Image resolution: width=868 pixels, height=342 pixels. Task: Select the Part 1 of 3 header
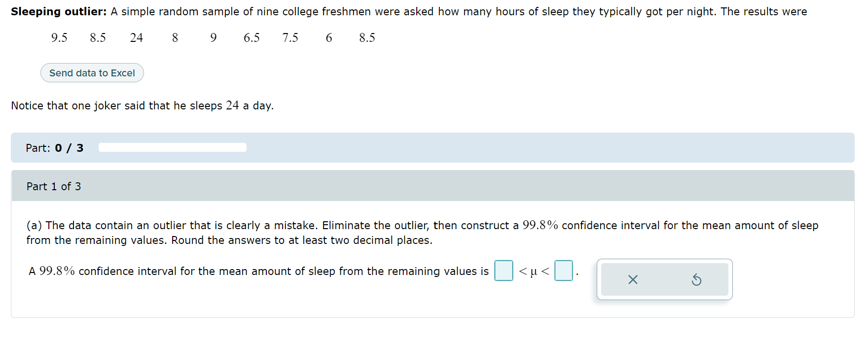click(x=54, y=186)
